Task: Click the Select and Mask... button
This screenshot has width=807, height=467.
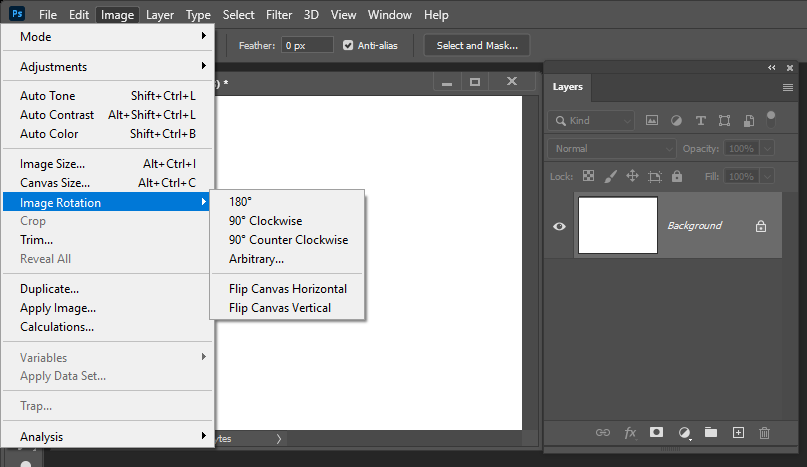Action: [x=477, y=45]
